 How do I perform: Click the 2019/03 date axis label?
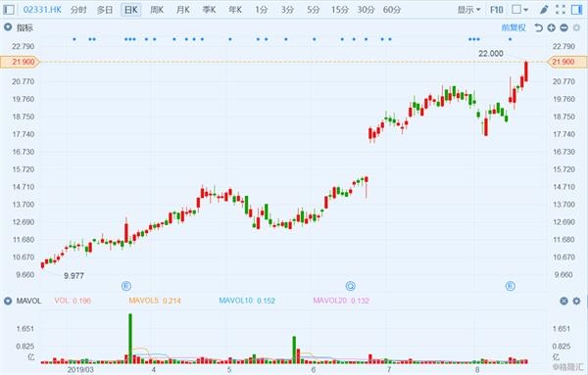80,370
